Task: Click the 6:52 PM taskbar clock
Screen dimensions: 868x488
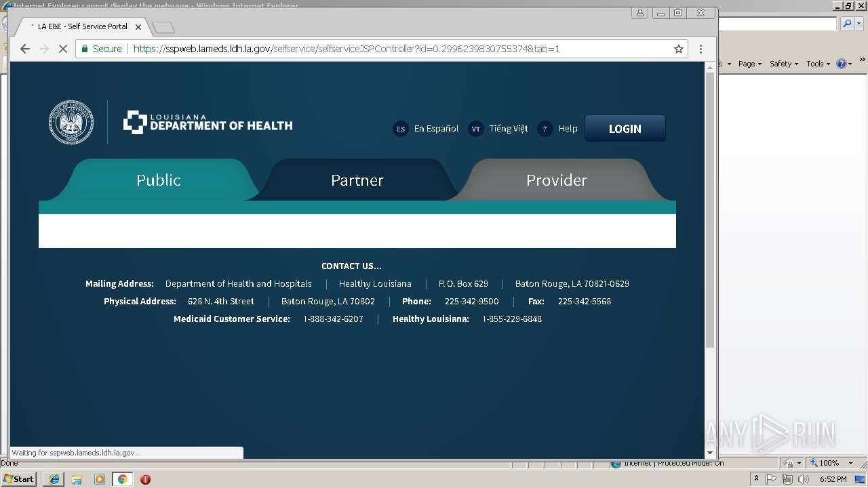Action: pos(833,479)
